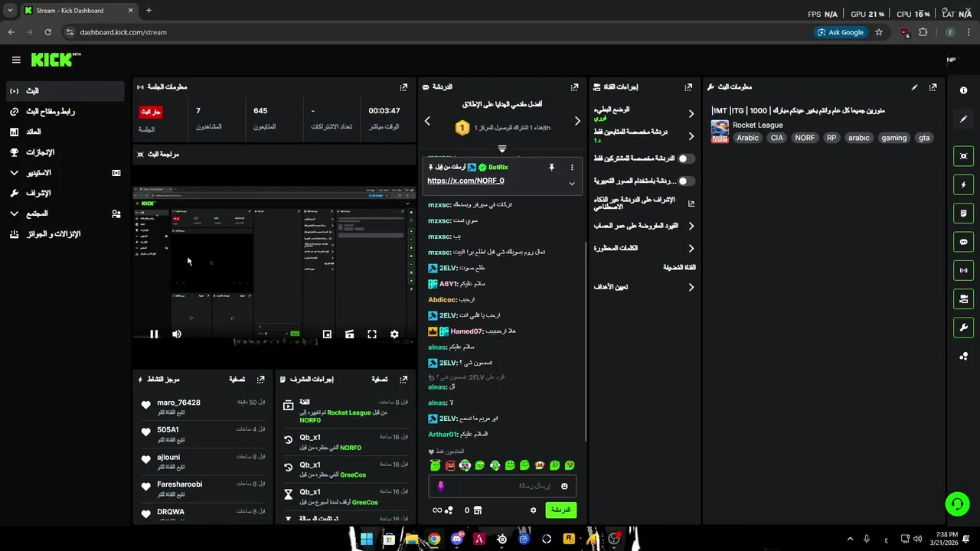980x551 pixels.
Task: Pop out the إجراءات القناة panel
Action: 688,87
